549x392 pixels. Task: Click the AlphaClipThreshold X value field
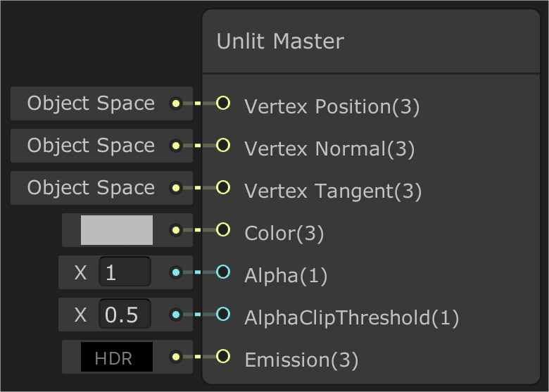pyautogui.click(x=125, y=315)
